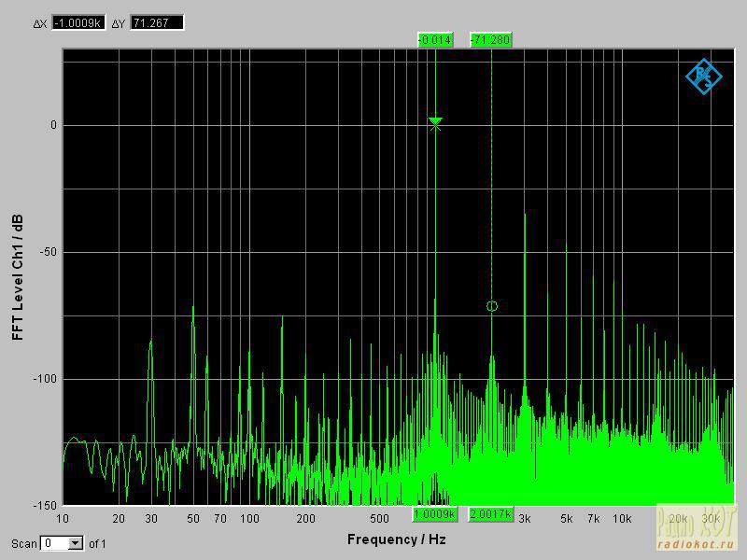
Task: Click the Rohde & Schwarz logo icon
Action: click(704, 77)
